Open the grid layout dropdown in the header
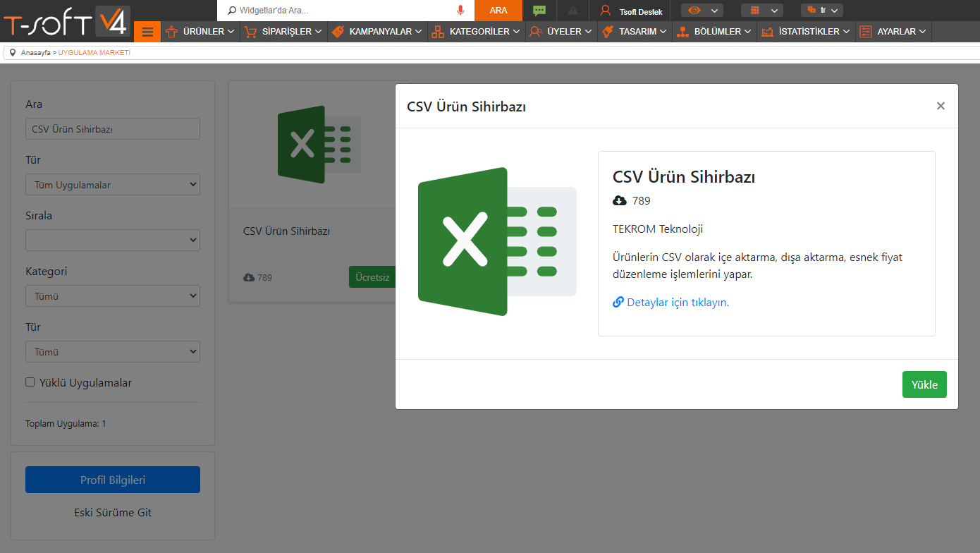Image resolution: width=980 pixels, height=553 pixels. click(762, 11)
